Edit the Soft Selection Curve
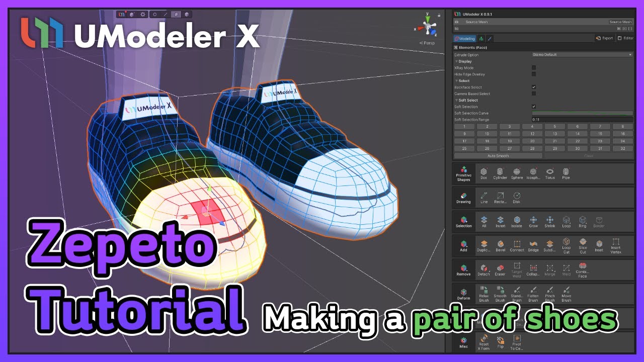This screenshot has height=362, width=644. [582, 113]
